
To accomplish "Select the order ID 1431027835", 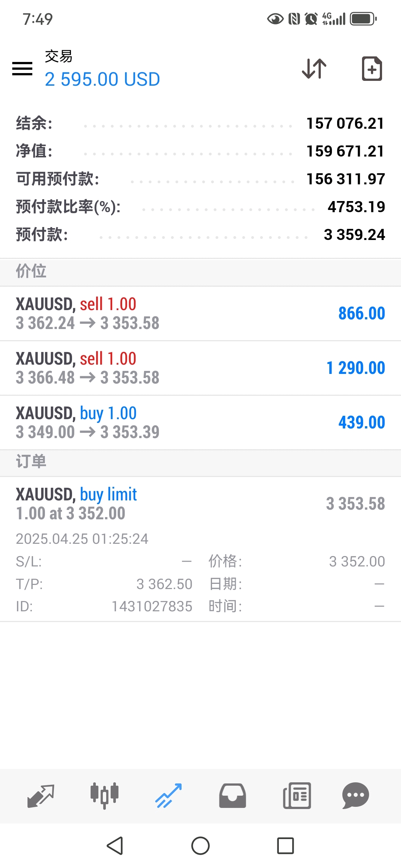I will (152, 606).
